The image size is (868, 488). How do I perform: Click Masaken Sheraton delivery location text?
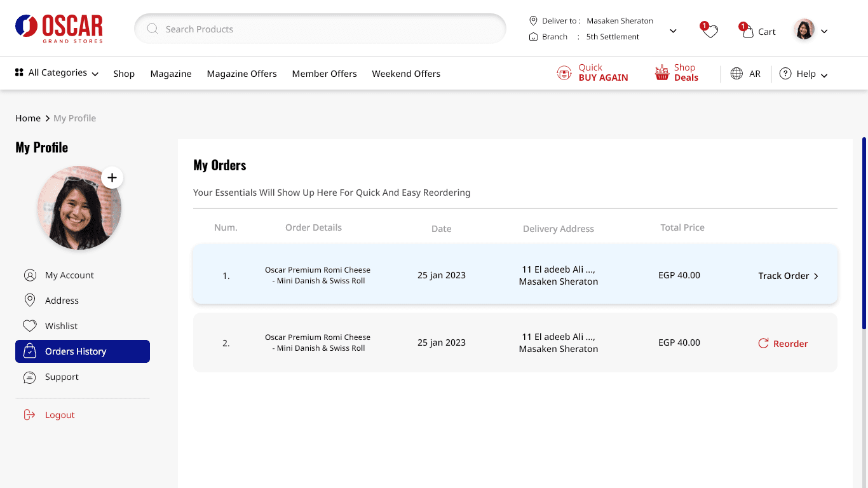coord(620,21)
